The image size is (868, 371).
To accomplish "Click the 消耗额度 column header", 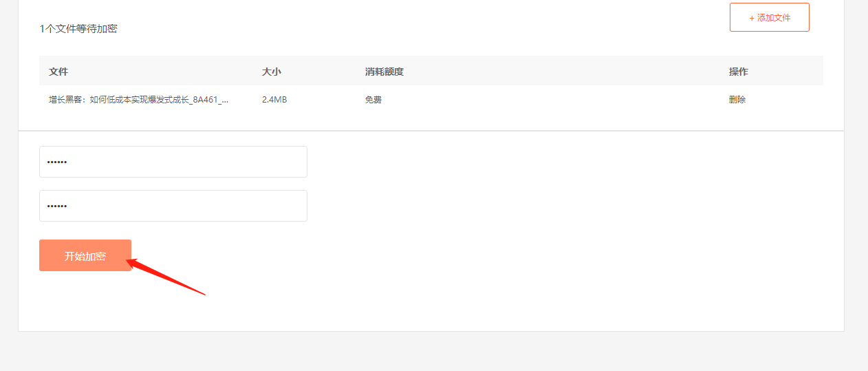I will [x=384, y=72].
